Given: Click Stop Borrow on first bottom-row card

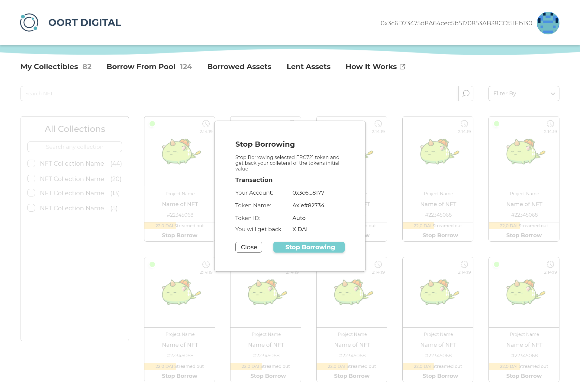Looking at the screenshot, I should click(x=179, y=376).
